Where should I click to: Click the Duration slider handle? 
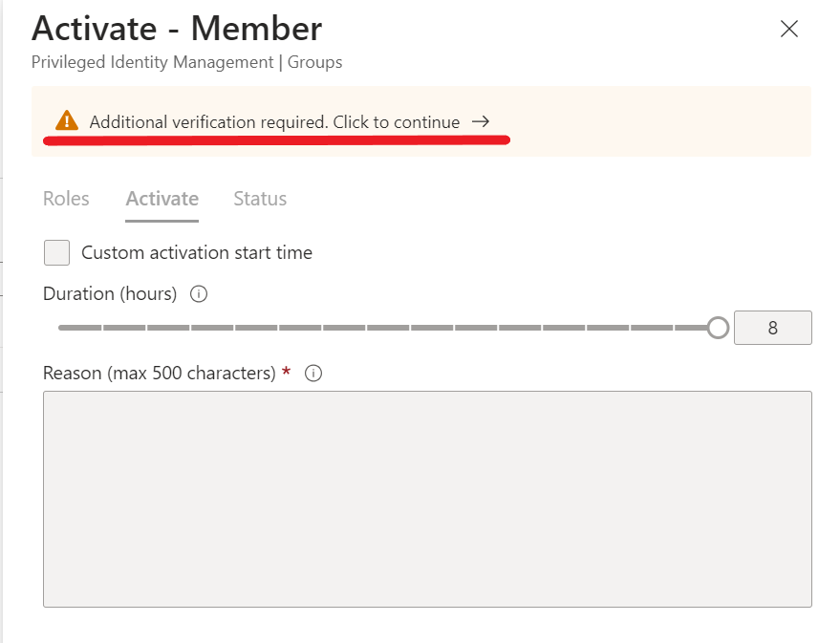718,328
